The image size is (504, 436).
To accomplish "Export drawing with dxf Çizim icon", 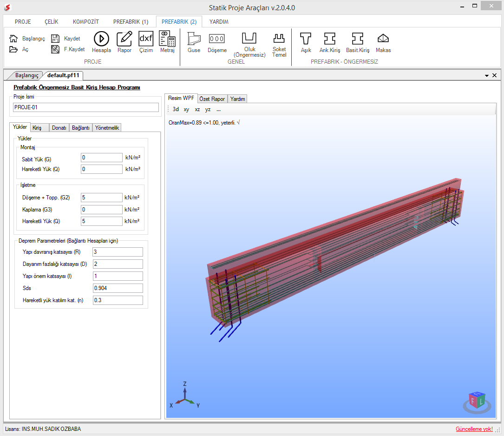I will (146, 42).
